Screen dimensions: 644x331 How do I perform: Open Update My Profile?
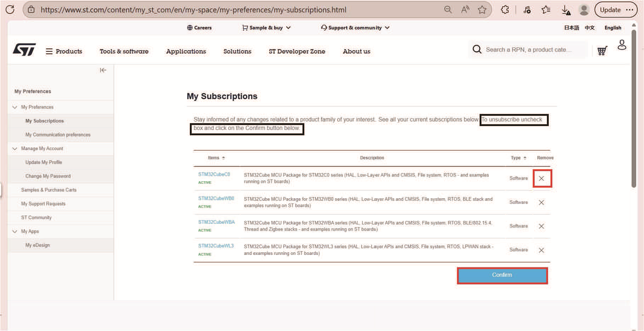coord(44,162)
